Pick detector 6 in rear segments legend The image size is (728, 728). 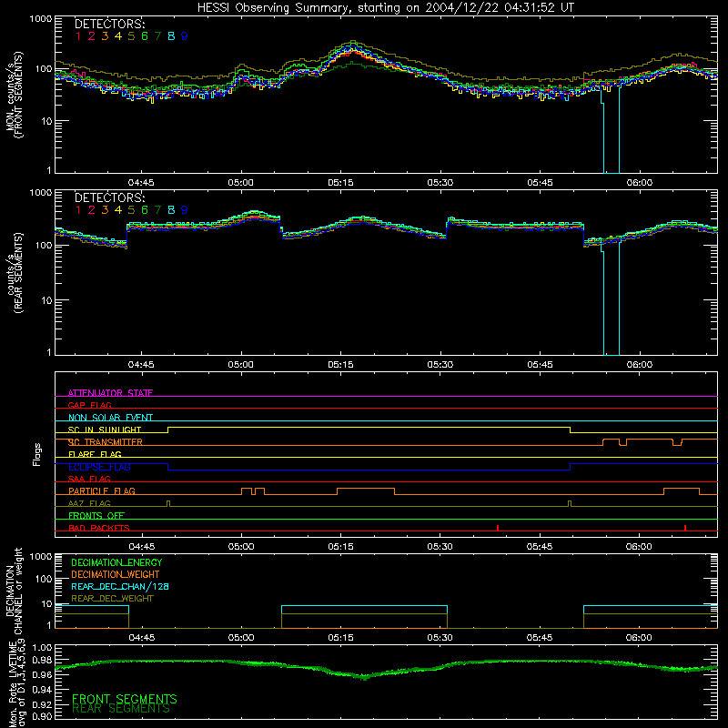pos(145,210)
